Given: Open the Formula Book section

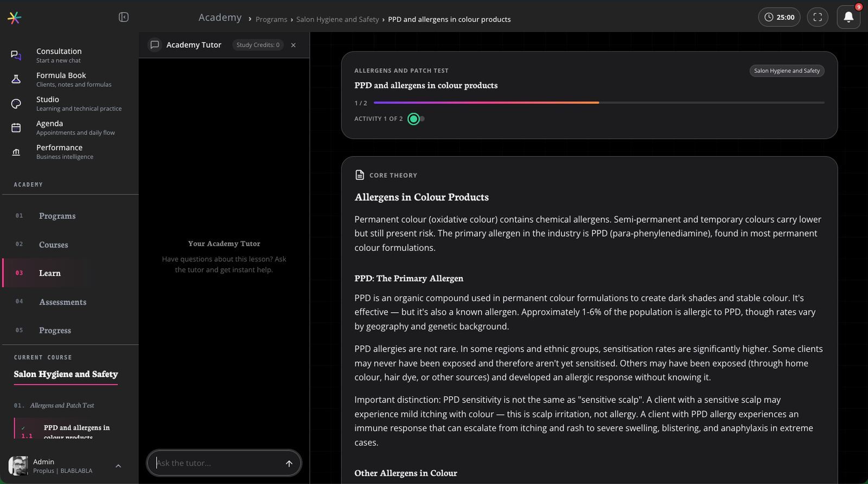Looking at the screenshot, I should (71, 79).
